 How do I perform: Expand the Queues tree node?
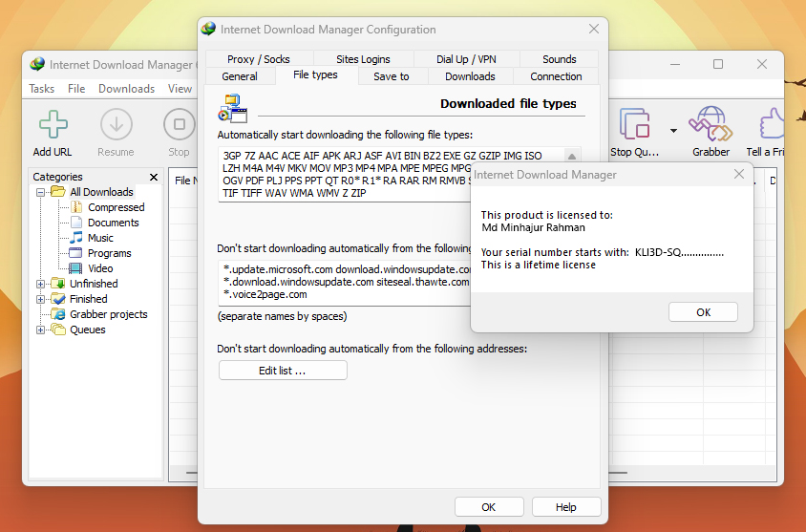coord(41,330)
